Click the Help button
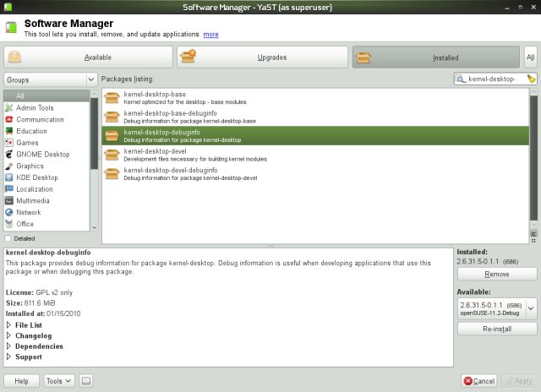Image resolution: width=541 pixels, height=392 pixels. (21, 381)
